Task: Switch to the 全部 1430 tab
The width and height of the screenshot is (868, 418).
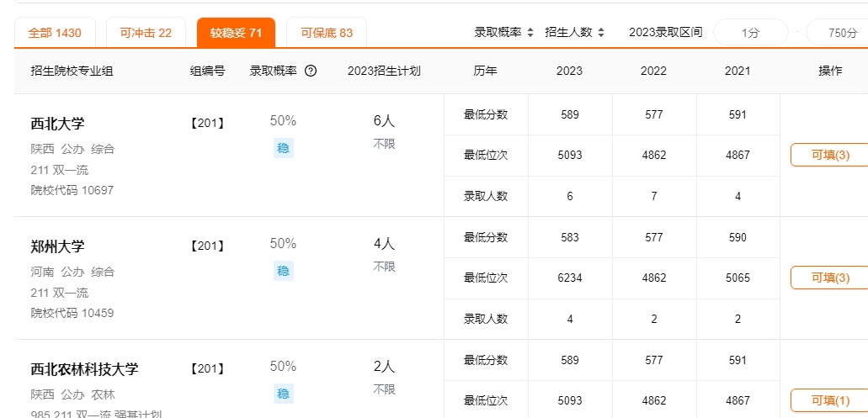Action: pos(55,33)
